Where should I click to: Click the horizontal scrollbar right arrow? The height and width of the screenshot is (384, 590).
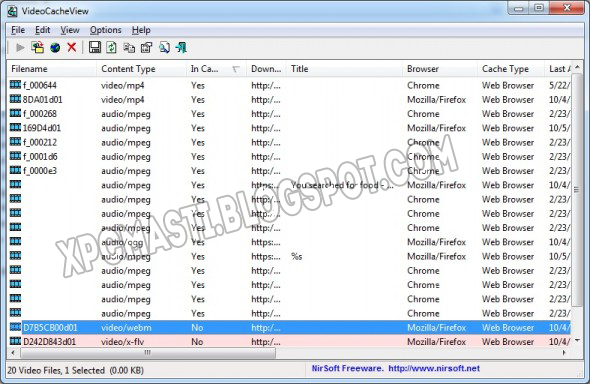point(564,353)
